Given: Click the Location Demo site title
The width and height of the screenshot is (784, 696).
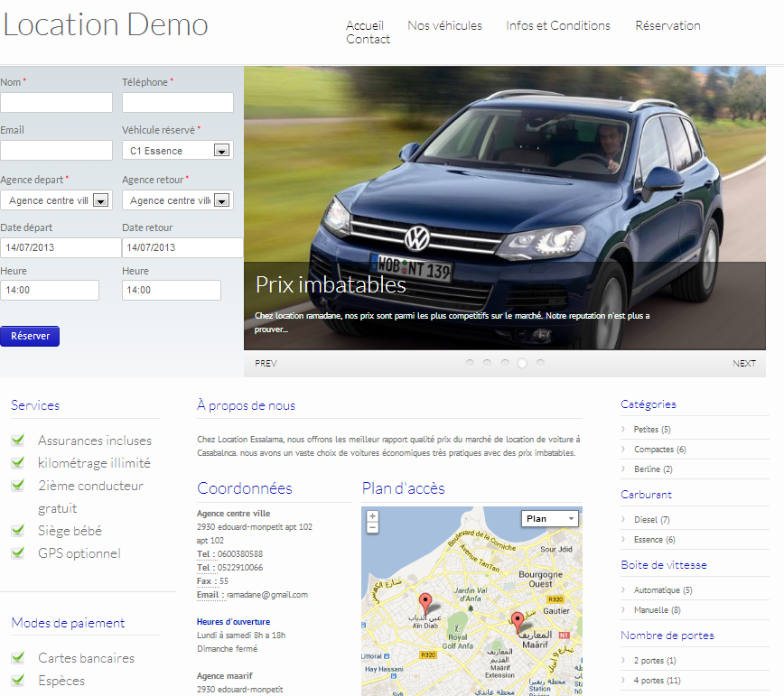Looking at the screenshot, I should click(x=106, y=24).
